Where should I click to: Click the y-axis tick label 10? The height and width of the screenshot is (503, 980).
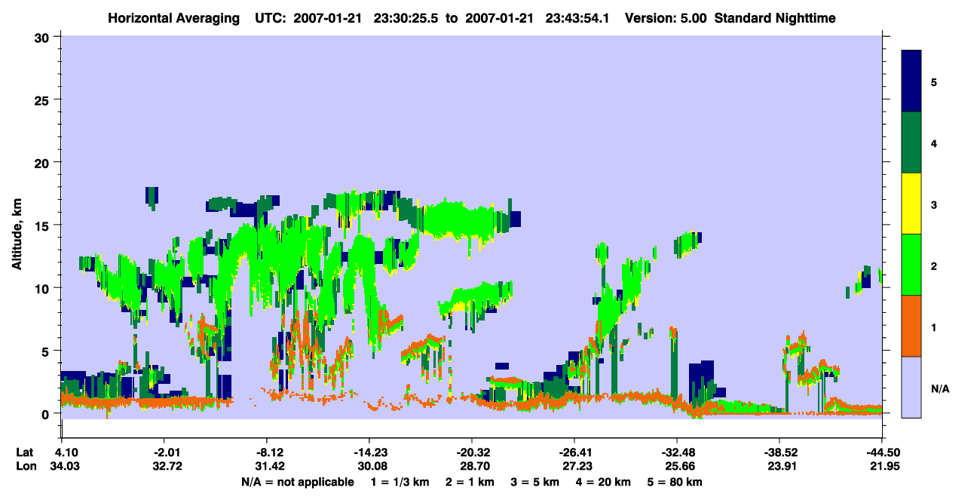tap(44, 288)
